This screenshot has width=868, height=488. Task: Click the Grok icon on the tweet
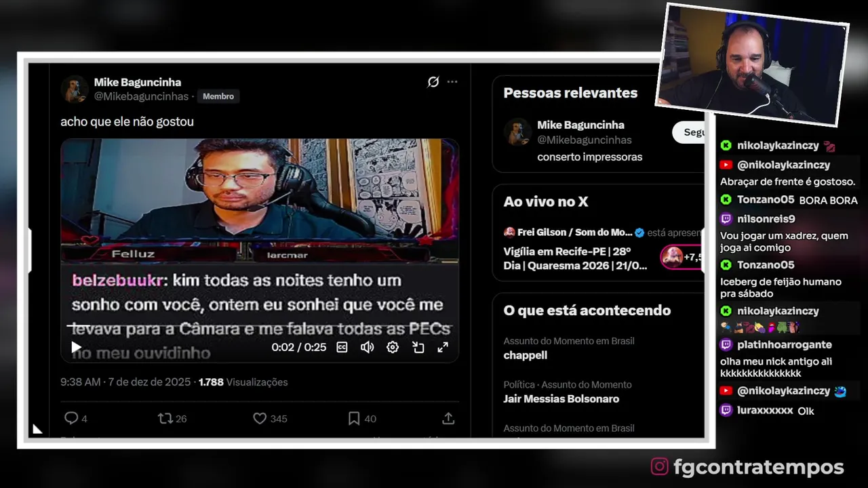(x=433, y=82)
